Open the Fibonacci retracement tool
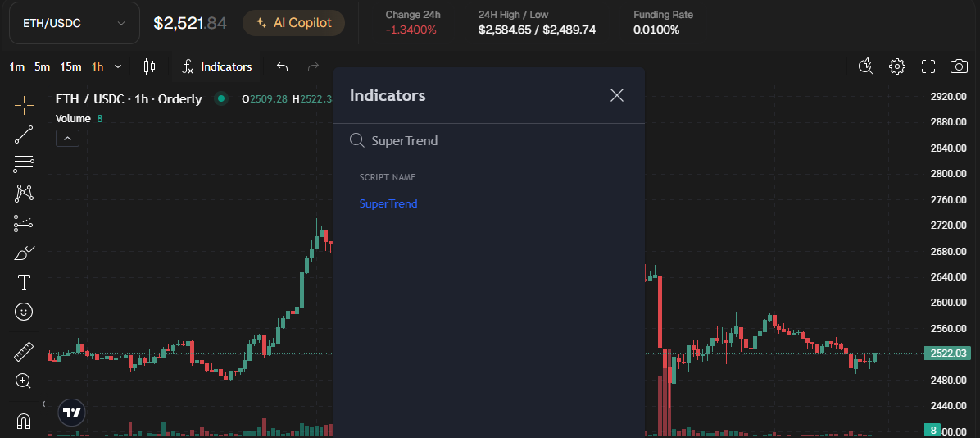The image size is (980, 438). point(24,164)
